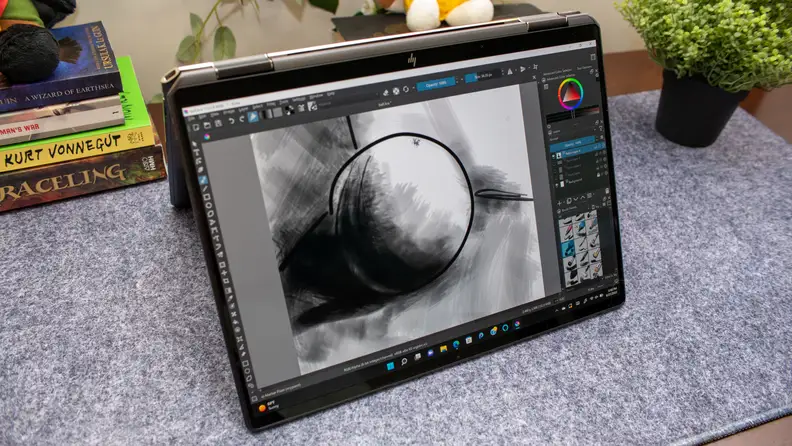The width and height of the screenshot is (792, 446).
Task: Redo the last undone action
Action: pos(242,119)
